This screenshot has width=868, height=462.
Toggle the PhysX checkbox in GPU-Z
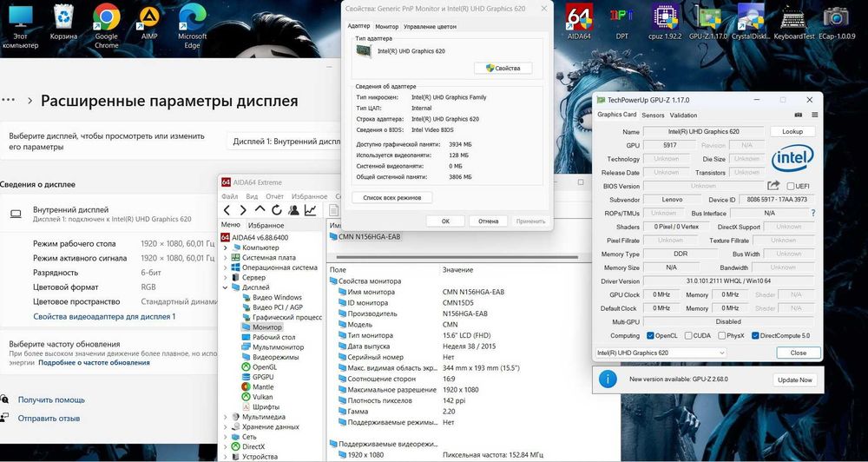click(722, 336)
